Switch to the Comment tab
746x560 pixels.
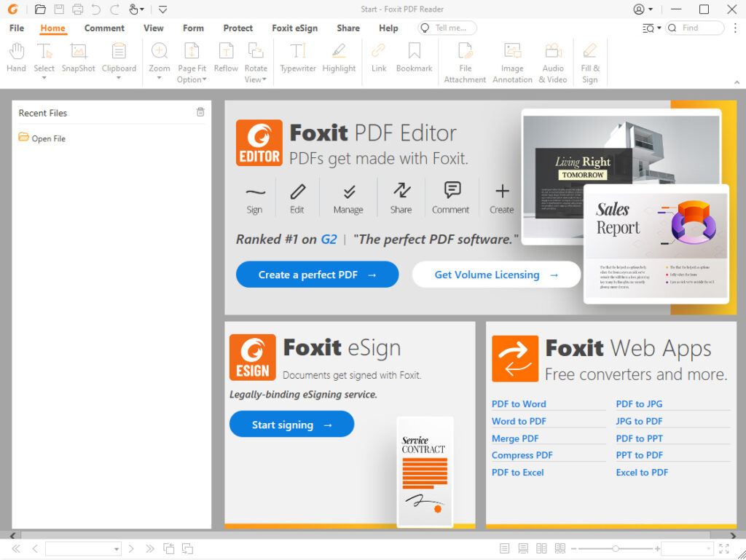click(104, 28)
